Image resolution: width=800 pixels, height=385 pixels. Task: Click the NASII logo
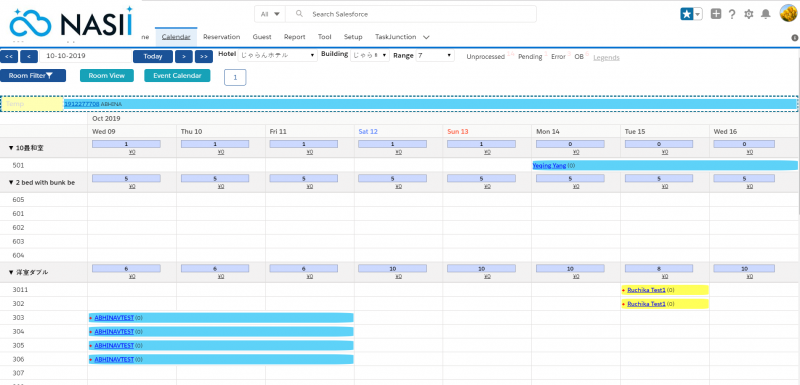(71, 23)
